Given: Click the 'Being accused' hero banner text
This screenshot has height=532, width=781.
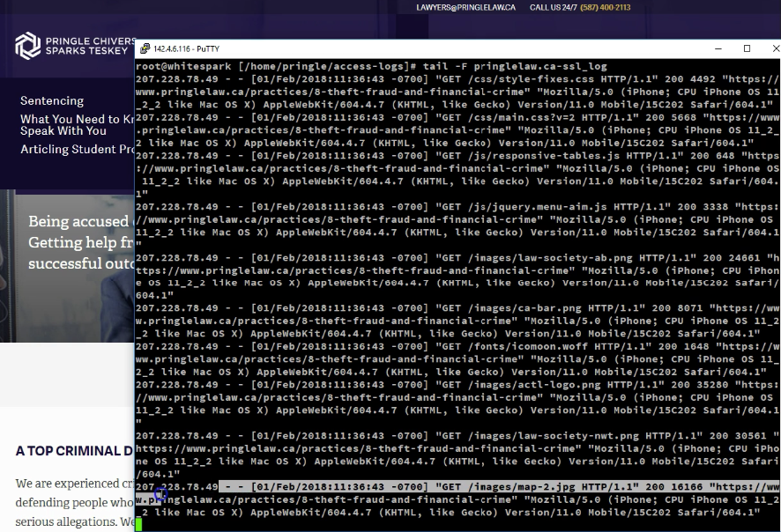Looking at the screenshot, I should pos(80,222).
